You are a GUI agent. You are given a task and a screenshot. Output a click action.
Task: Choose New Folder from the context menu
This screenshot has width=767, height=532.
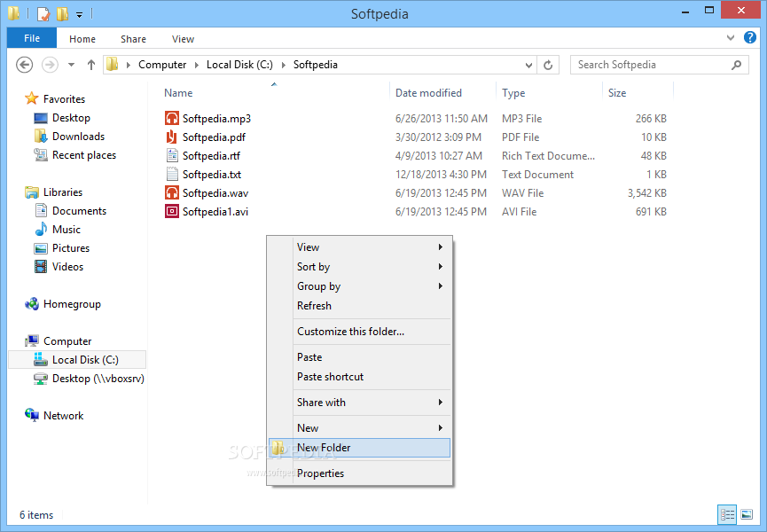(x=359, y=448)
